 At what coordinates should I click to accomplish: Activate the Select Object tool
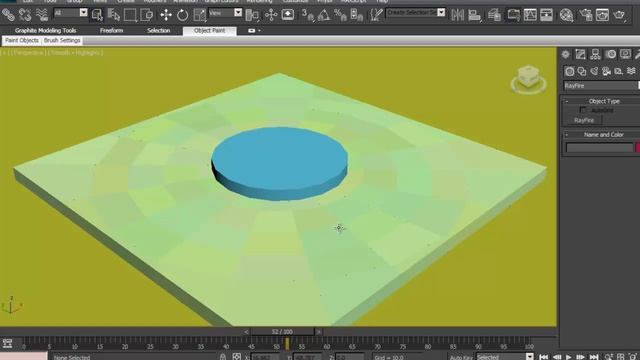pos(97,15)
